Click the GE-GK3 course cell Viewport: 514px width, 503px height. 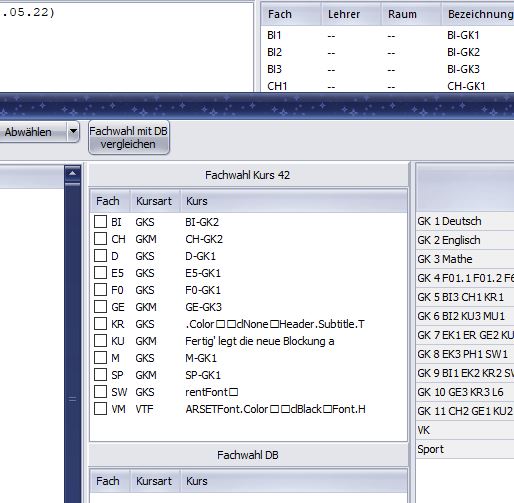(x=204, y=307)
